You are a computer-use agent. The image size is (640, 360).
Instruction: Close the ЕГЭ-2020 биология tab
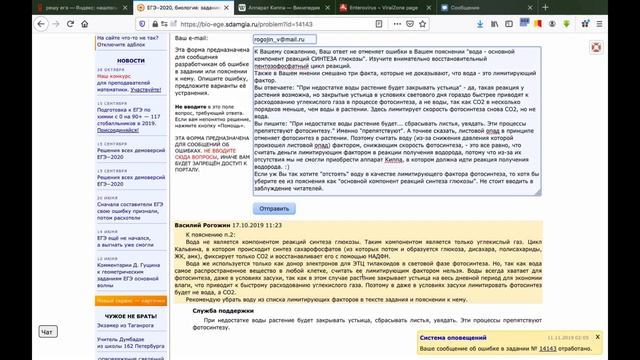226,8
